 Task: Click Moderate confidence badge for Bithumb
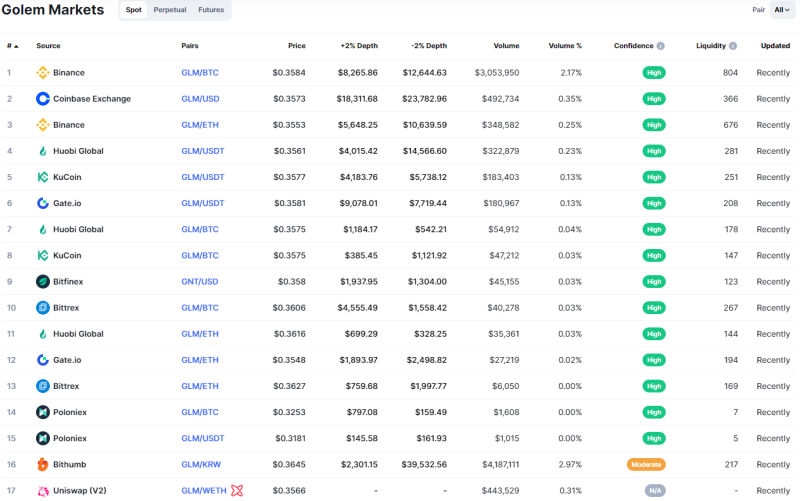(x=646, y=464)
